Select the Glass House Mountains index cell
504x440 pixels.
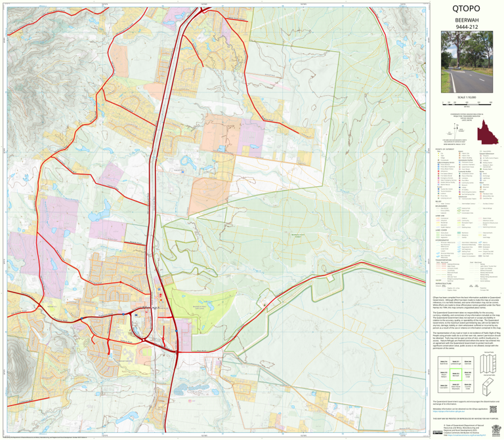coord(456,386)
